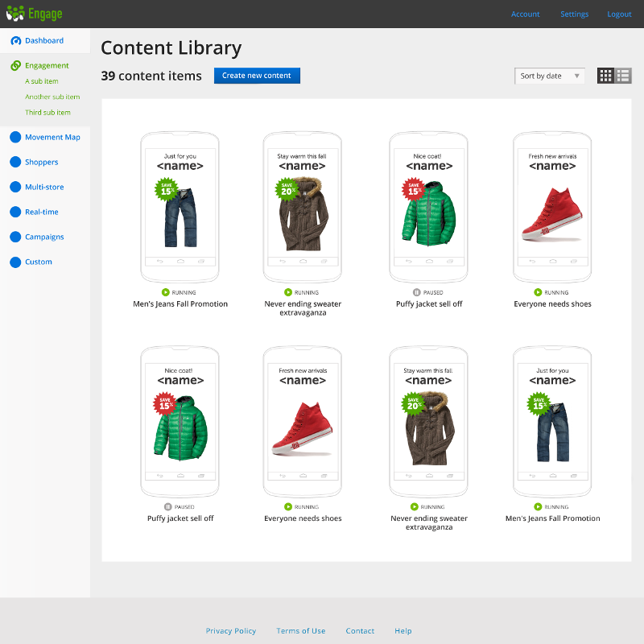The height and width of the screenshot is (644, 644).
Task: Toggle paused status on first-row Puffy jacket
Action: coord(416,292)
